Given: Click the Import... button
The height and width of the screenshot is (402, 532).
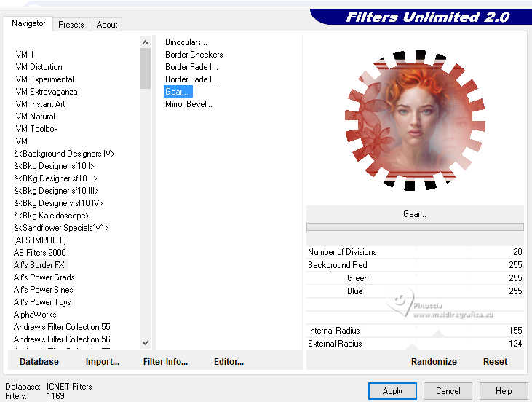Looking at the screenshot, I should 103,362.
